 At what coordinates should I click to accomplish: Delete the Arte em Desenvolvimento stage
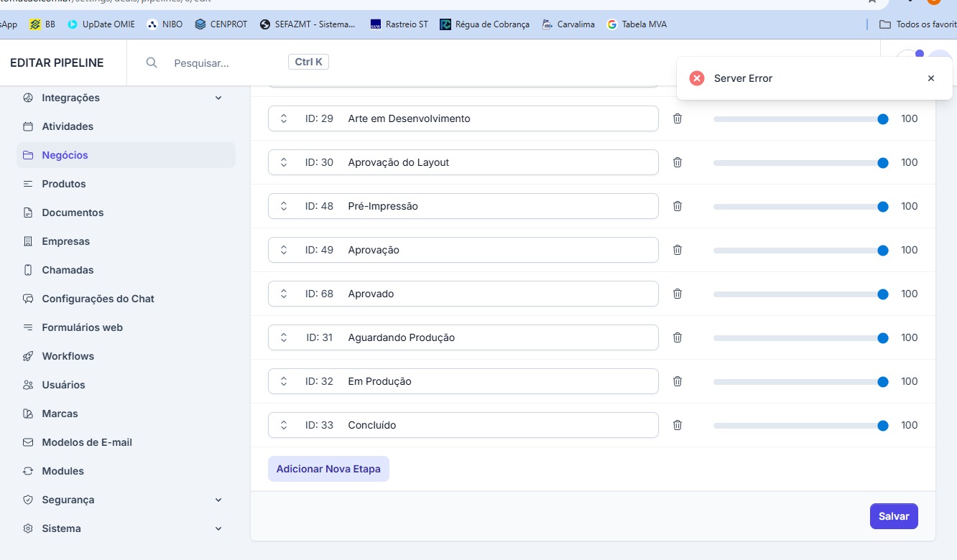click(x=677, y=118)
